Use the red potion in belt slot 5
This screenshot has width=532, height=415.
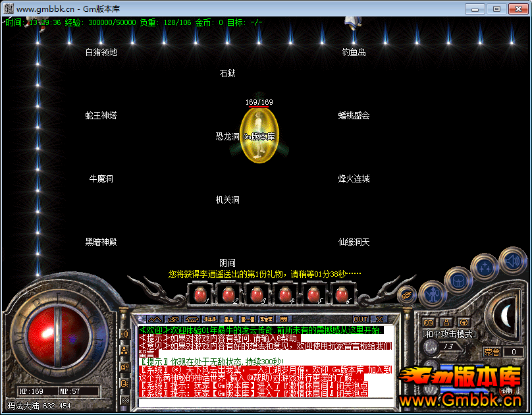click(x=313, y=294)
